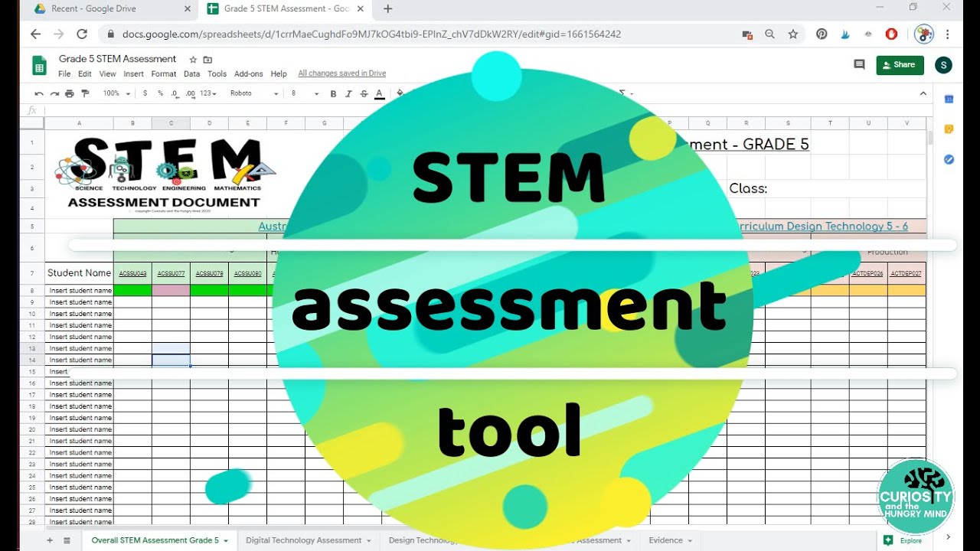This screenshot has height=551, width=980.
Task: Open the red stop-hand ad blocker extension
Action: [x=891, y=34]
